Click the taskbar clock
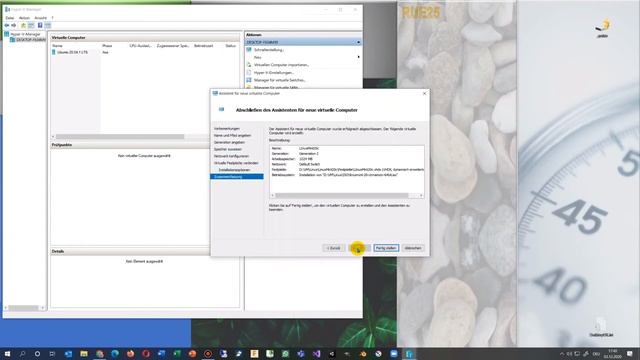640x360 pixels. click(613, 354)
